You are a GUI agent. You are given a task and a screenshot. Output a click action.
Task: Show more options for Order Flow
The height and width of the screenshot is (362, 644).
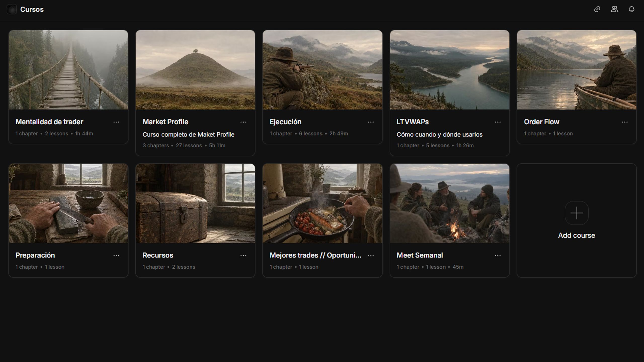click(625, 122)
